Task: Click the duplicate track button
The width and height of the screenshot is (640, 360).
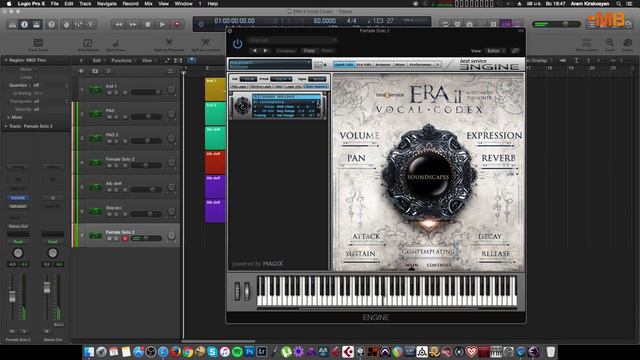Action: point(95,71)
